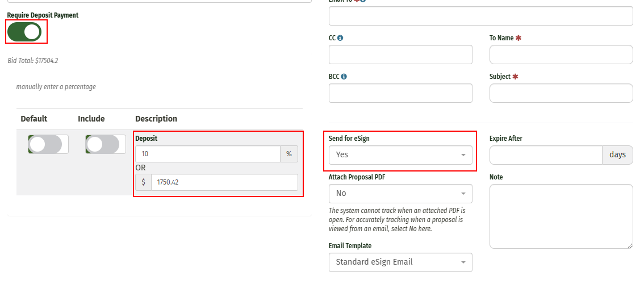Click the Subject input field
The image size is (644, 297).
click(561, 93)
